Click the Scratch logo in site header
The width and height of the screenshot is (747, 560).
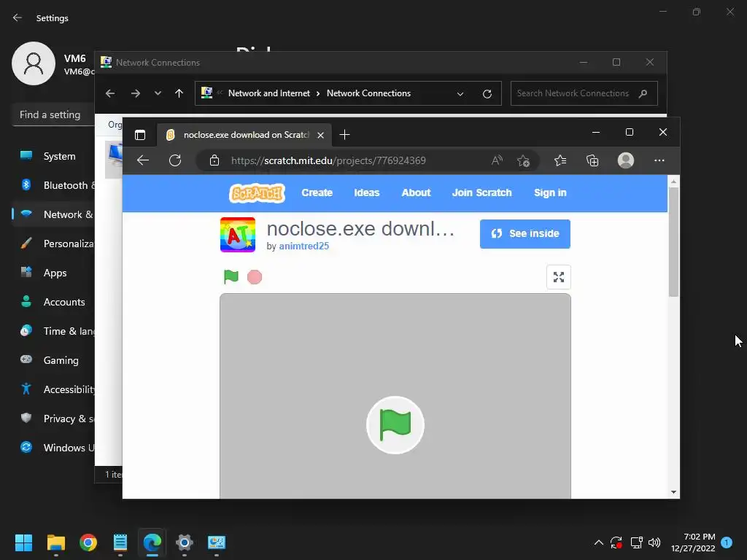pos(258,192)
